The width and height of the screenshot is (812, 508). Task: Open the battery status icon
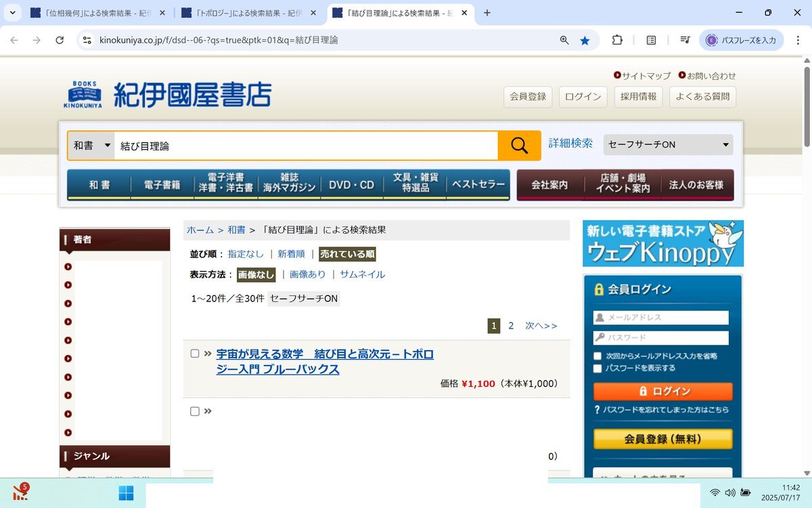[x=746, y=492]
